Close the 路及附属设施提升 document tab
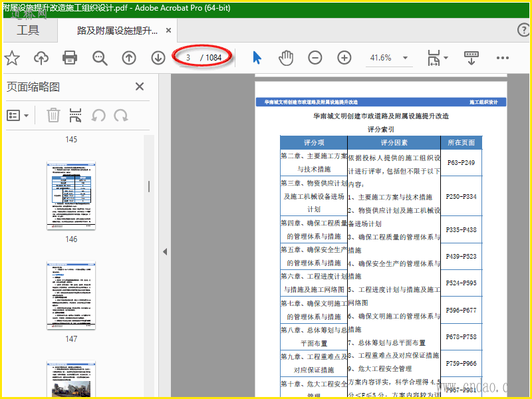This screenshot has height=399, width=532. 168,31
